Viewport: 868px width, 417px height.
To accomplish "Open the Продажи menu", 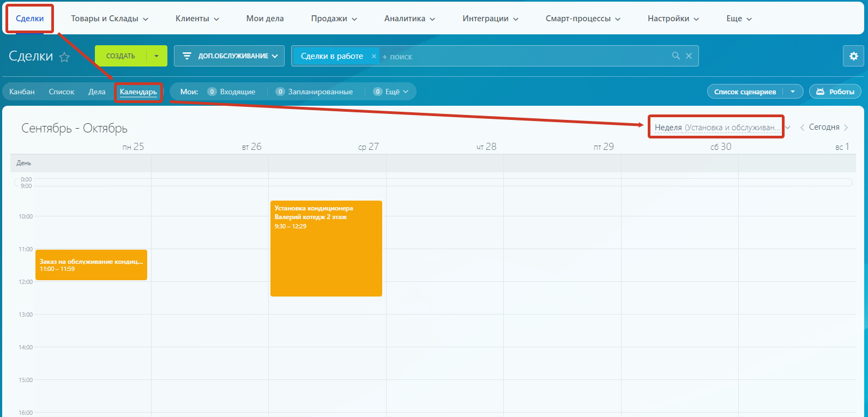I will coord(334,19).
